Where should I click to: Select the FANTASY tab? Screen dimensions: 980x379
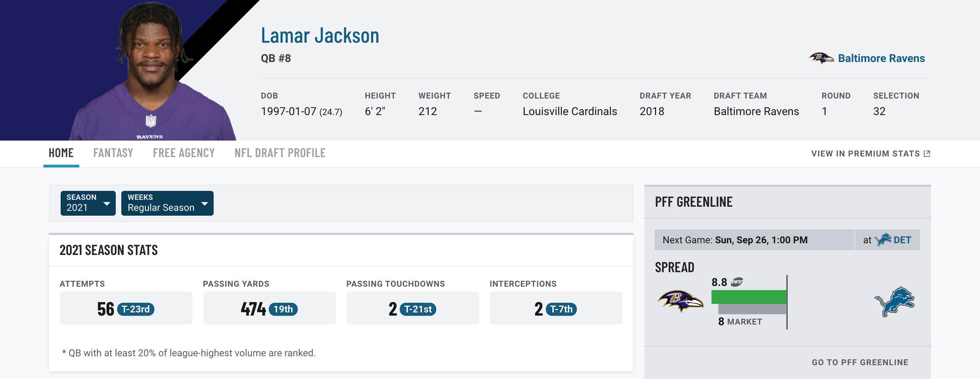113,153
